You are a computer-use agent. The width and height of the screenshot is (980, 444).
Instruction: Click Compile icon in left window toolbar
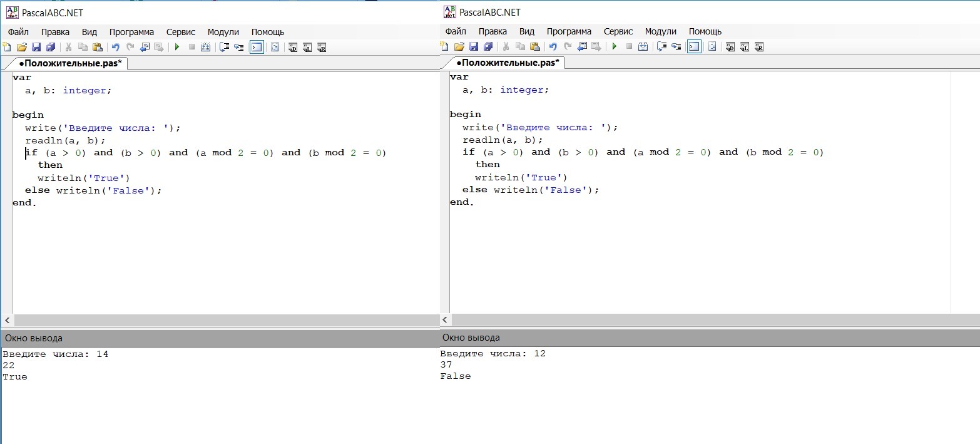205,47
